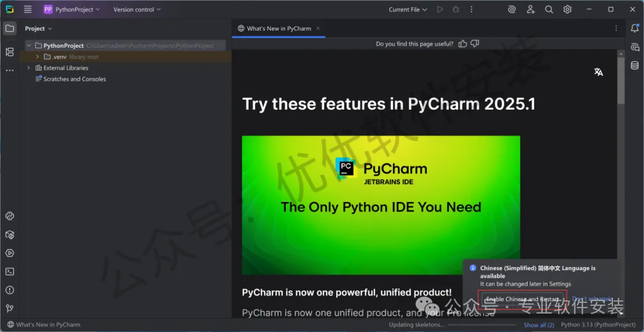The image size is (644, 332).
Task: Open more run actions menu
Action: (471, 9)
